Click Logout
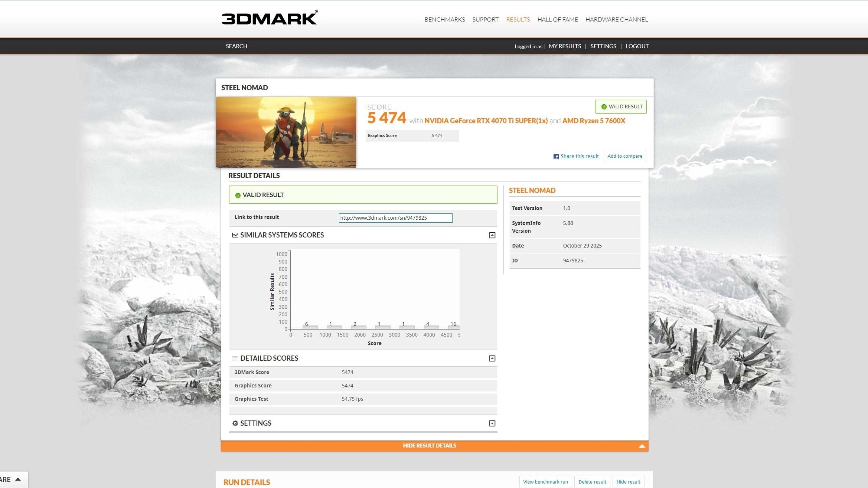 pos(637,46)
